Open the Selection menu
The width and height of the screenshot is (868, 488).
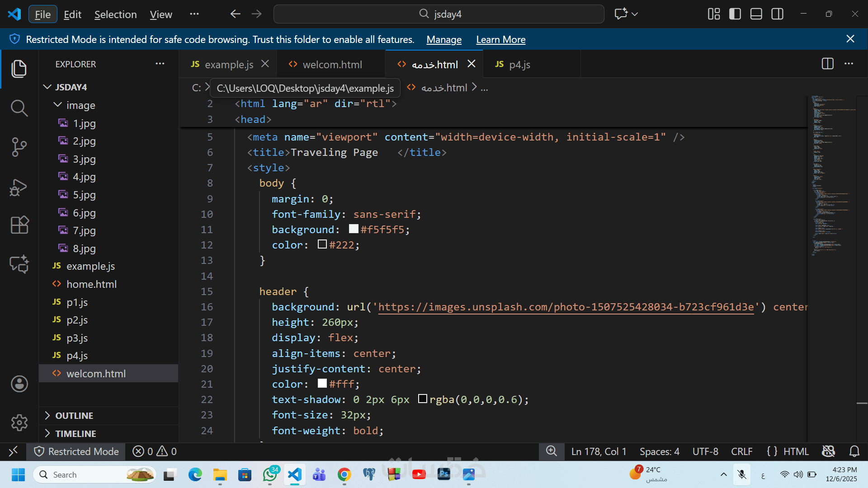pos(115,14)
